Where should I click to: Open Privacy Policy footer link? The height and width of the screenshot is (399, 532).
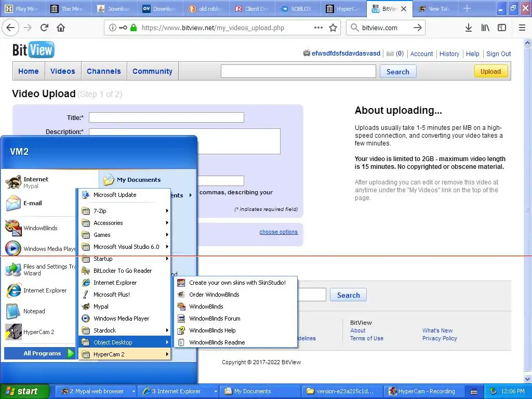point(440,338)
